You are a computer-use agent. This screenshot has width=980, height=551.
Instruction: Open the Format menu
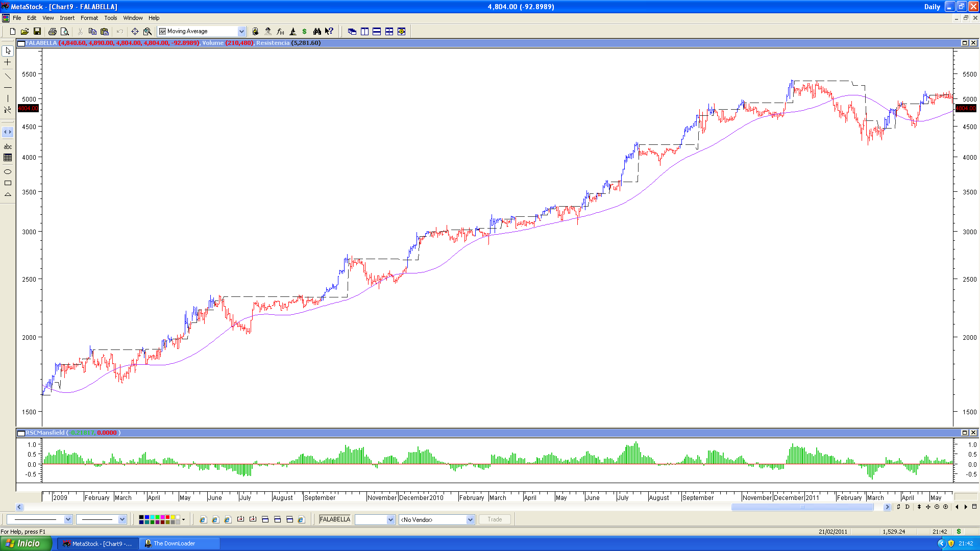[89, 18]
